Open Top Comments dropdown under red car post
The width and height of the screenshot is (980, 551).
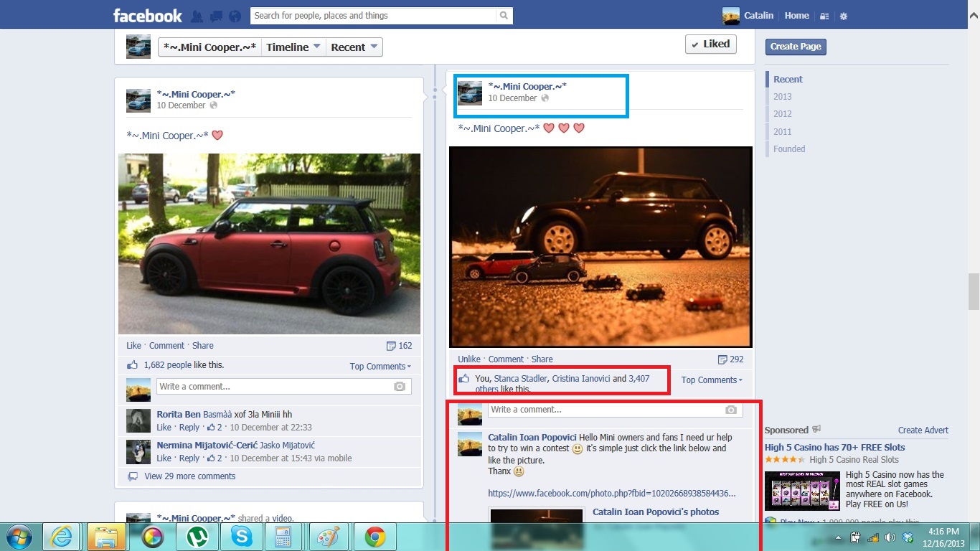tap(380, 367)
